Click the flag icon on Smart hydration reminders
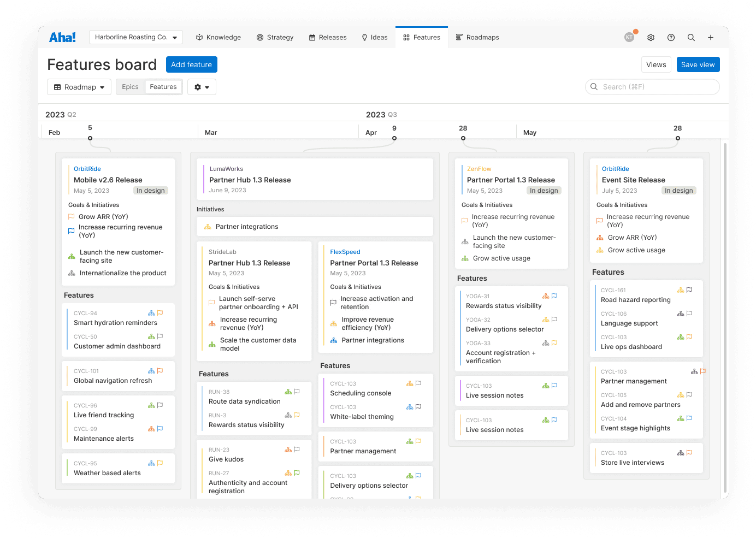This screenshot has width=756, height=538. 160,313
